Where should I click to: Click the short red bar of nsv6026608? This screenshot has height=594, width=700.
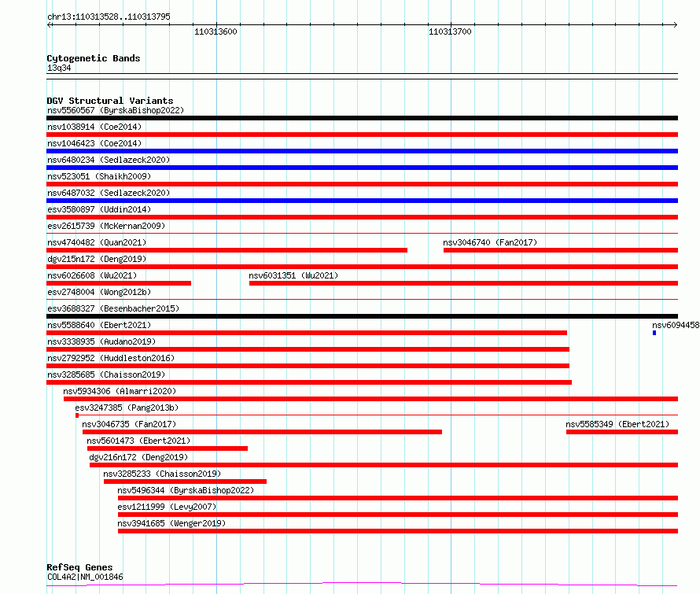[119, 283]
